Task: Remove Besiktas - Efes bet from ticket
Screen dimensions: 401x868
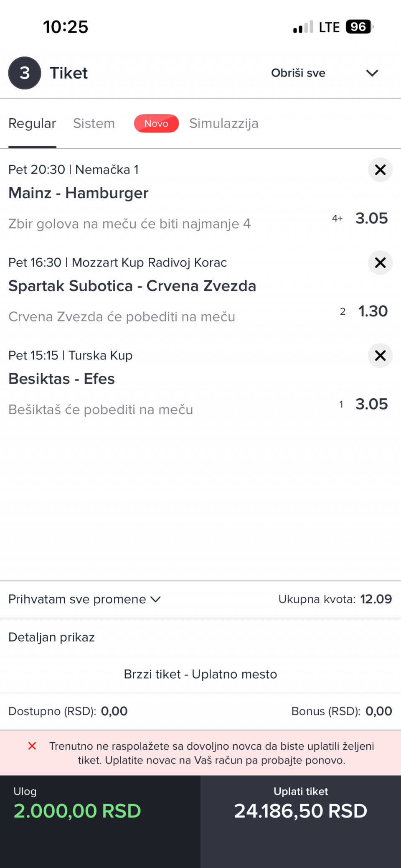Action: (380, 356)
